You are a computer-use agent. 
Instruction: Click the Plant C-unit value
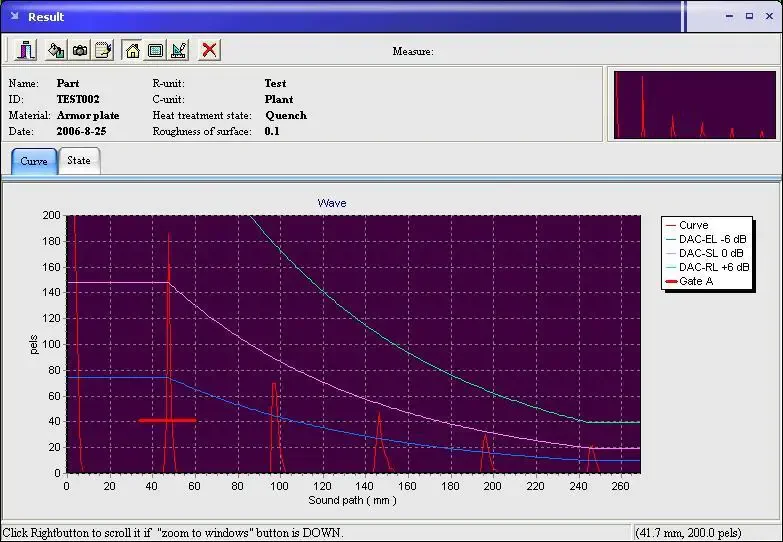(279, 99)
